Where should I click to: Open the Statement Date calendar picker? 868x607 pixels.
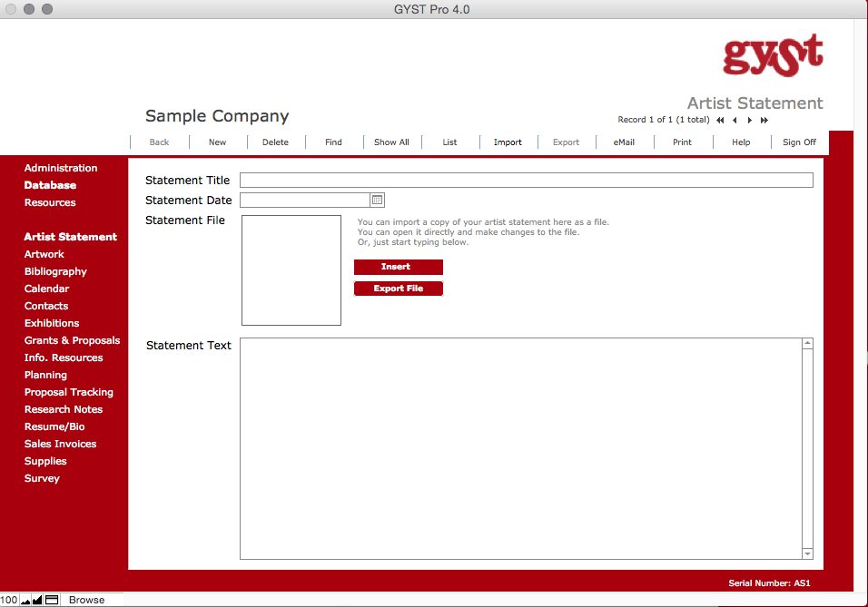coord(377,201)
